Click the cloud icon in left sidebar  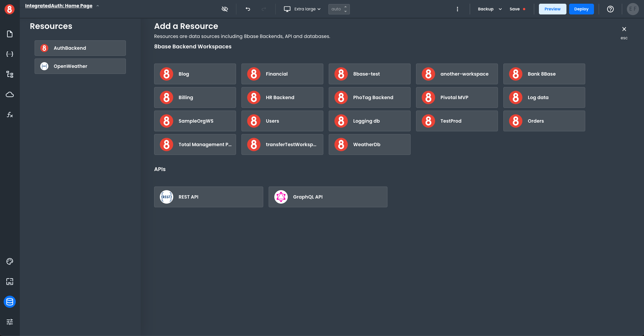pos(10,94)
